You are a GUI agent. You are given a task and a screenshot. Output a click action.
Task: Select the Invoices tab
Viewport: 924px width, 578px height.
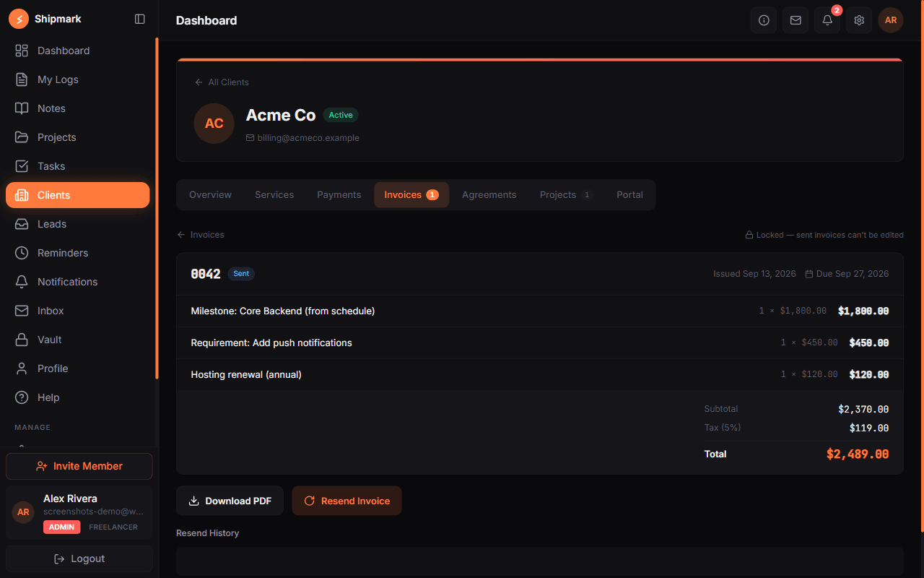pos(411,195)
